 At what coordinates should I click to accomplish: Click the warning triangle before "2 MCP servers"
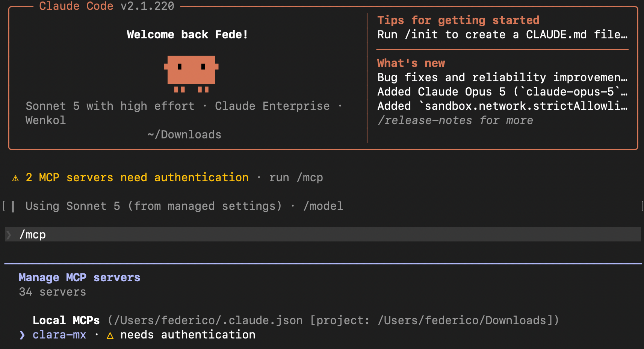point(15,178)
